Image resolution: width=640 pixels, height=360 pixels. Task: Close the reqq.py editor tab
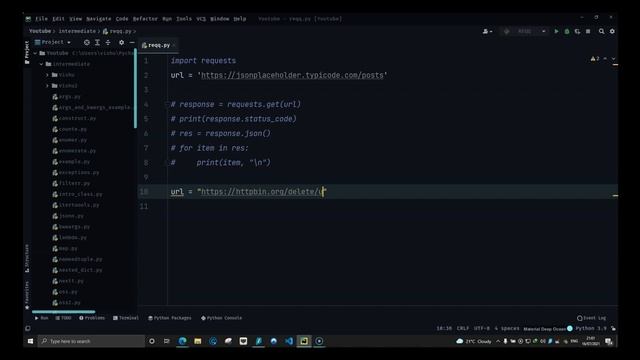tap(174, 45)
